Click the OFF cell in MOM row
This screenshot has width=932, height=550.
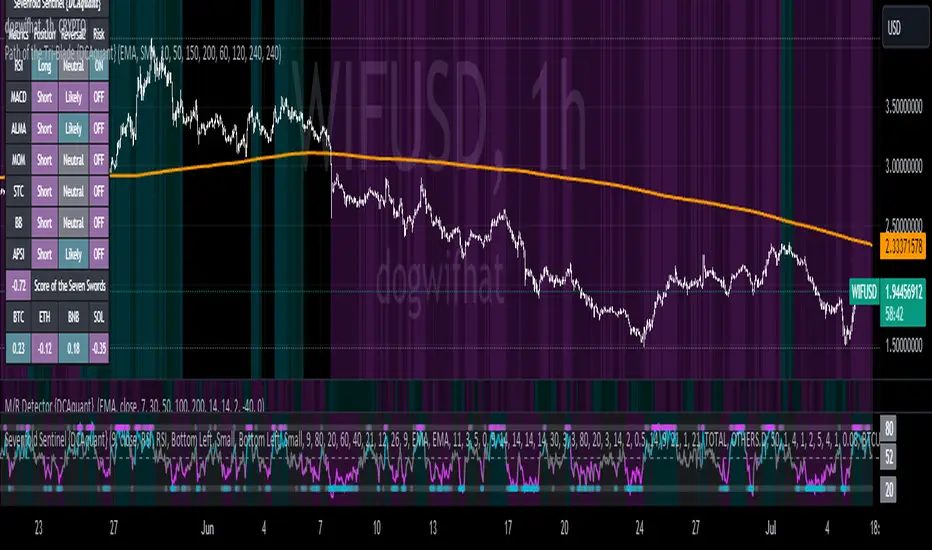point(99,160)
